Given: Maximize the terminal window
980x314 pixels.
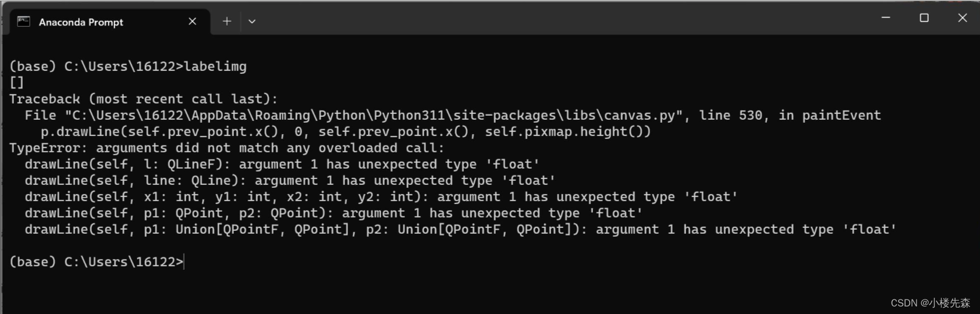Looking at the screenshot, I should point(924,18).
